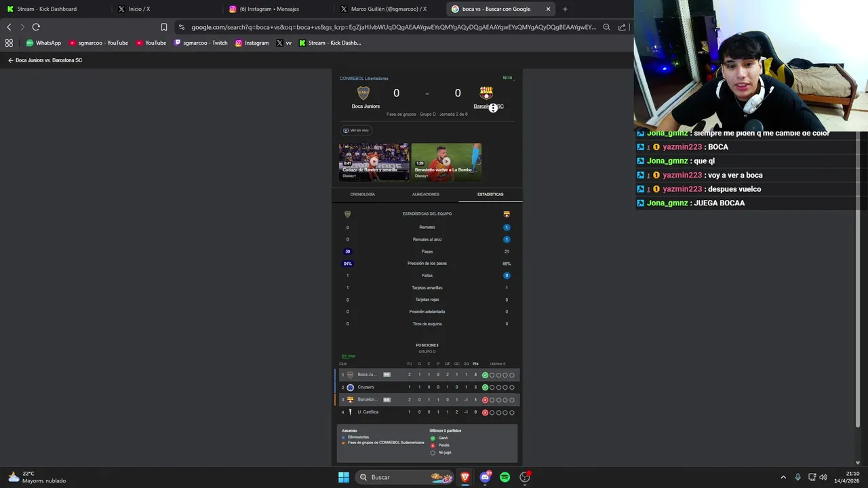Open the Spotify taskbar icon

[x=505, y=477]
